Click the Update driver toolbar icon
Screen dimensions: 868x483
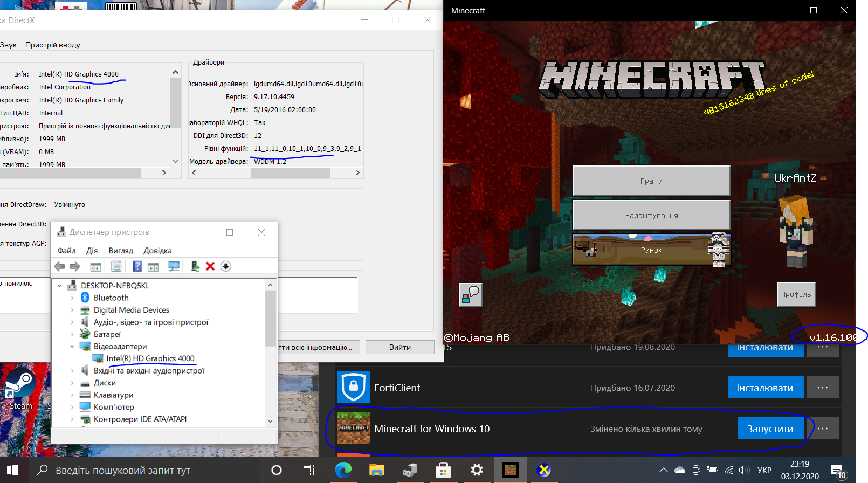pos(195,266)
